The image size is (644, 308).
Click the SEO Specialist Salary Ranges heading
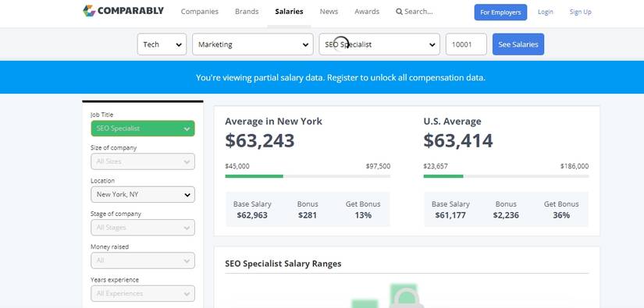(283, 264)
